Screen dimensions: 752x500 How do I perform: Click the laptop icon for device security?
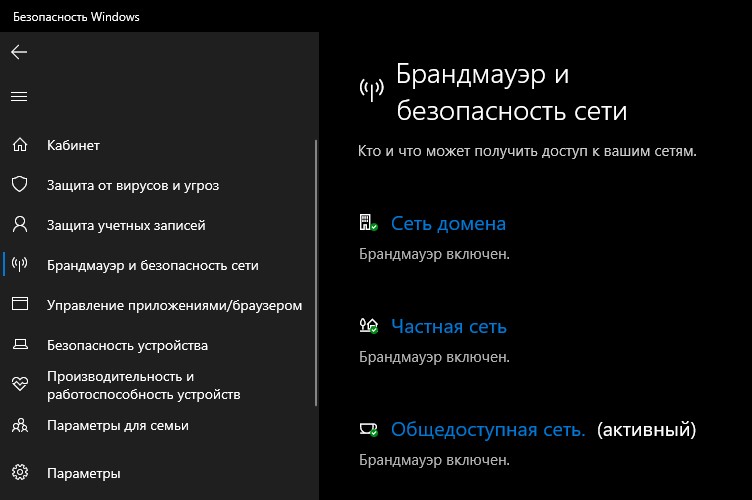[20, 344]
